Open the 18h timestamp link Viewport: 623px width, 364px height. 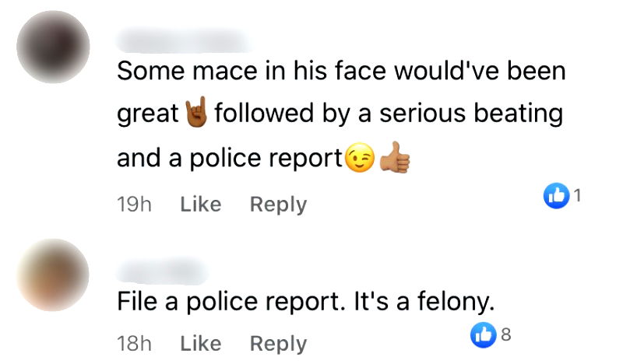(x=133, y=343)
